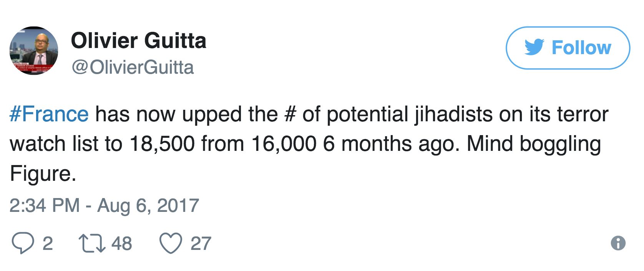
Task: Click the figure 18,500 in the tweet
Action: coord(162,144)
